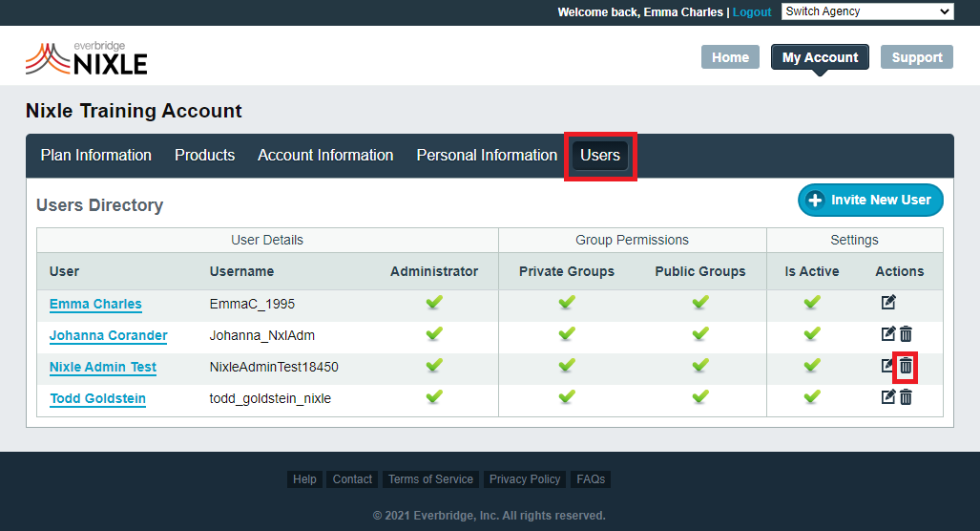Click username NixleAdminTest18450
This screenshot has height=531, width=980.
[274, 367]
